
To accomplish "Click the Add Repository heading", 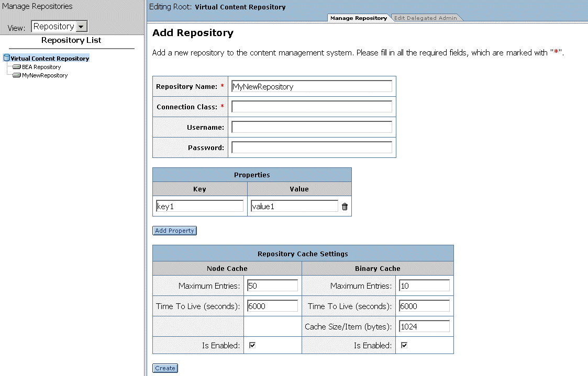I will pyautogui.click(x=193, y=33).
